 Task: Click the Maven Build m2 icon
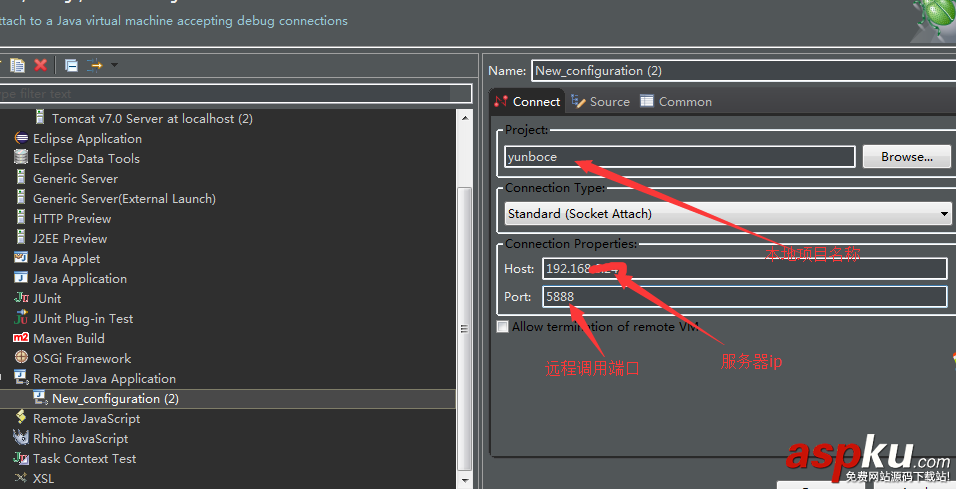(21, 338)
